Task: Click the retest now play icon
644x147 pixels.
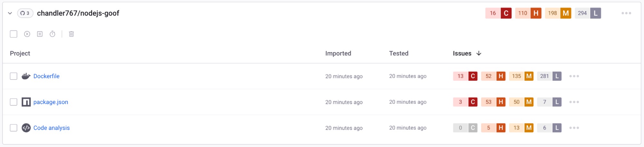Action: click(x=27, y=34)
